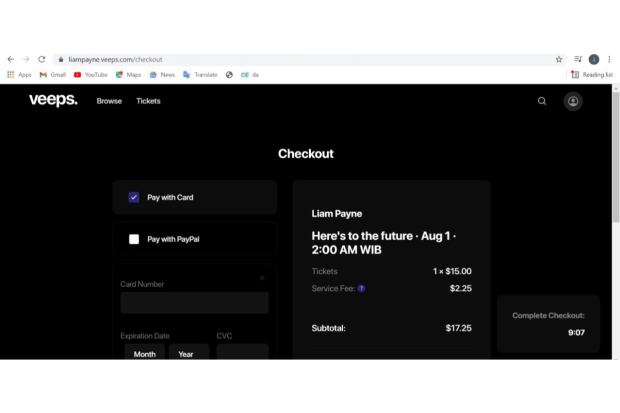Open the Gmail bookmark

tap(53, 74)
